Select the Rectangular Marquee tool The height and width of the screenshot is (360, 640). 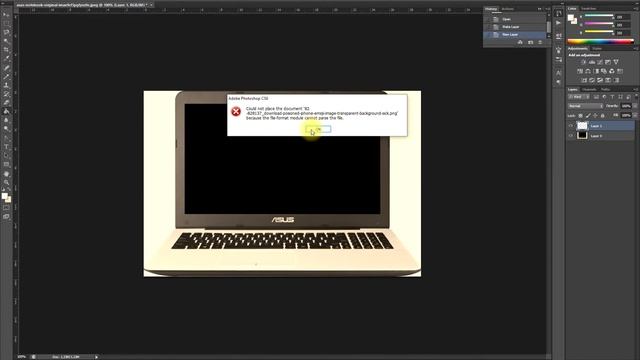click(x=6, y=23)
